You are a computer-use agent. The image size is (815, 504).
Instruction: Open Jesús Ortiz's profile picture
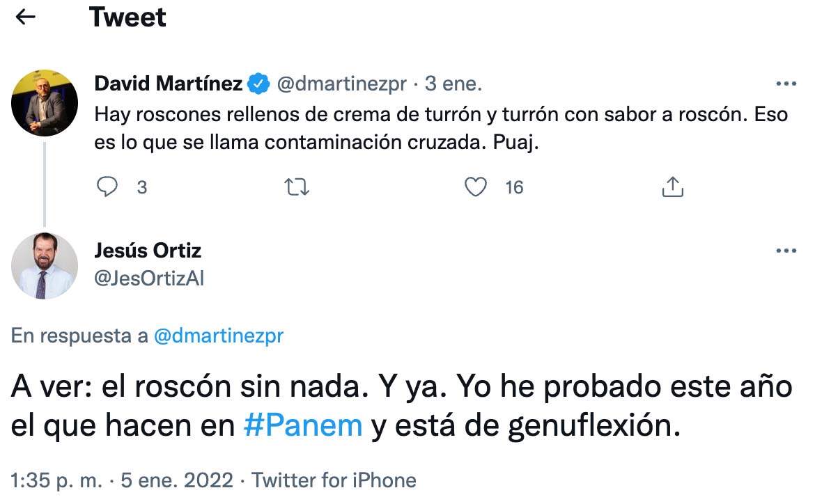(x=45, y=266)
